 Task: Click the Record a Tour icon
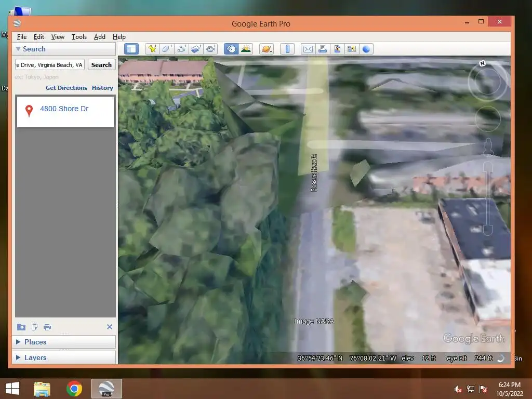(x=211, y=49)
